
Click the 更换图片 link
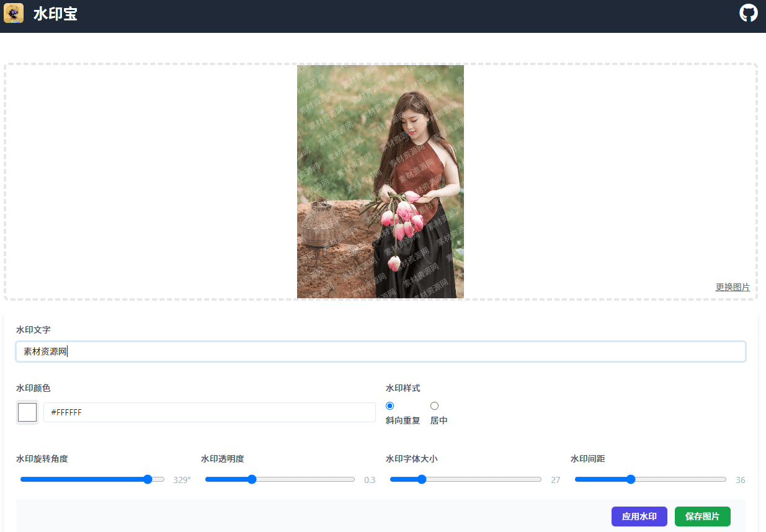click(x=733, y=287)
